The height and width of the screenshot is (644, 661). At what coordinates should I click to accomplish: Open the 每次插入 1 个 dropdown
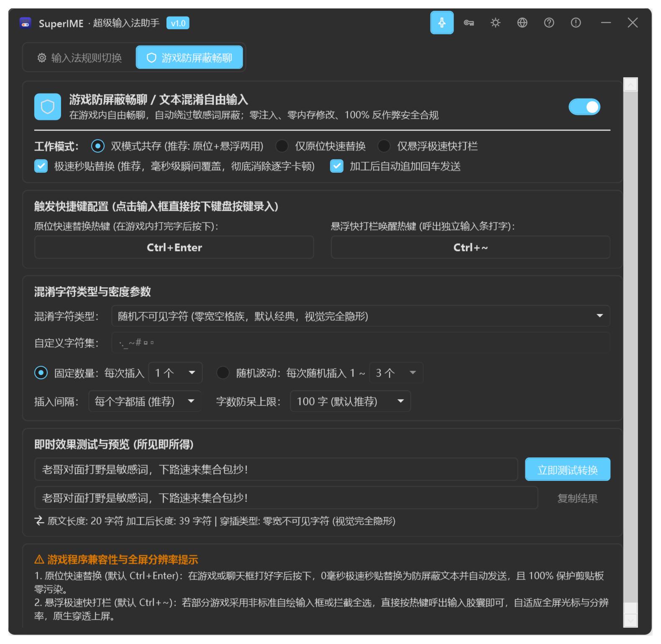tap(176, 373)
